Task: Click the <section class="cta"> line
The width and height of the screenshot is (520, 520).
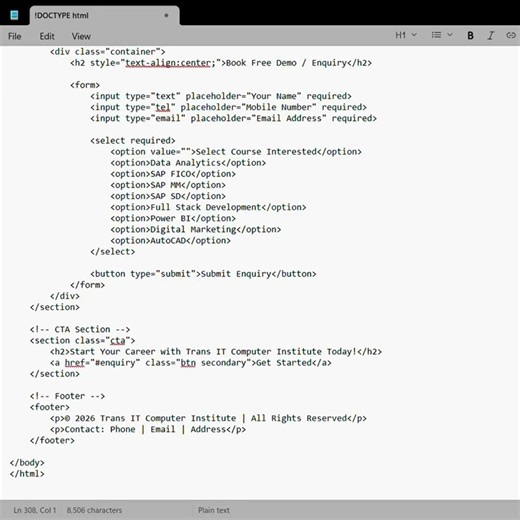Action: 82,340
